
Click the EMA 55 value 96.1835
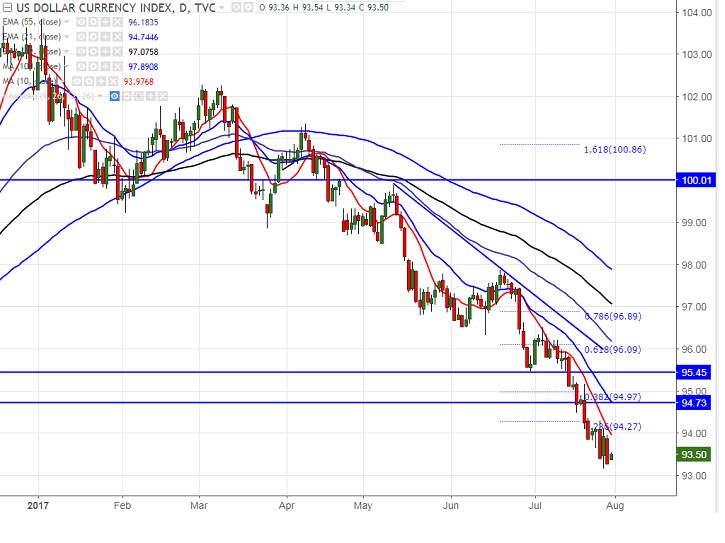[x=143, y=22]
